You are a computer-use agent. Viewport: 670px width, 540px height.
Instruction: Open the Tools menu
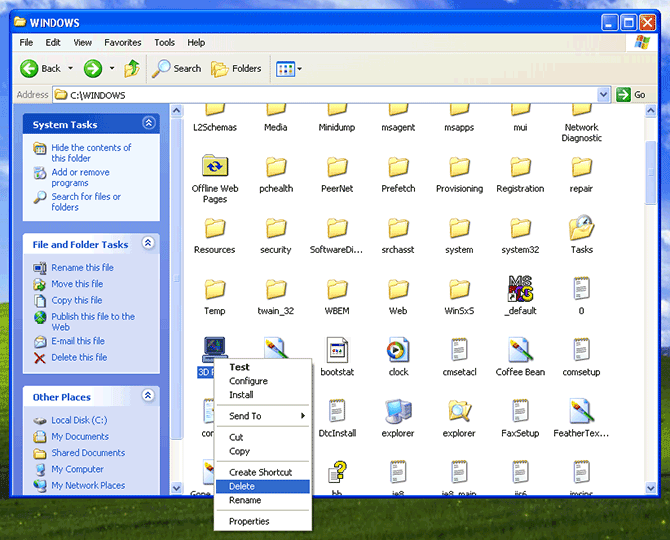pyautogui.click(x=165, y=42)
